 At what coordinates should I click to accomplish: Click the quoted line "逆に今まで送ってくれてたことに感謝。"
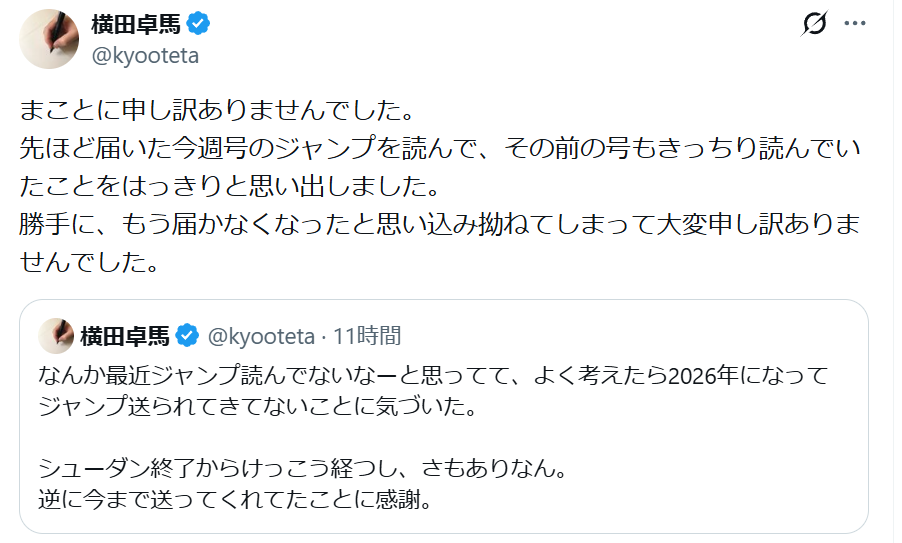coord(235,497)
